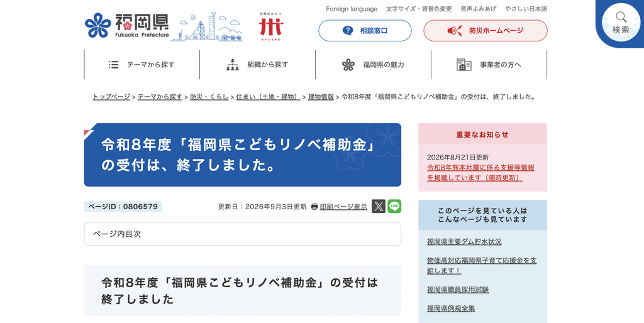Viewport: 644px width, 323px height.
Task: Click 重要なお知らせ heading
Action: pos(482,134)
